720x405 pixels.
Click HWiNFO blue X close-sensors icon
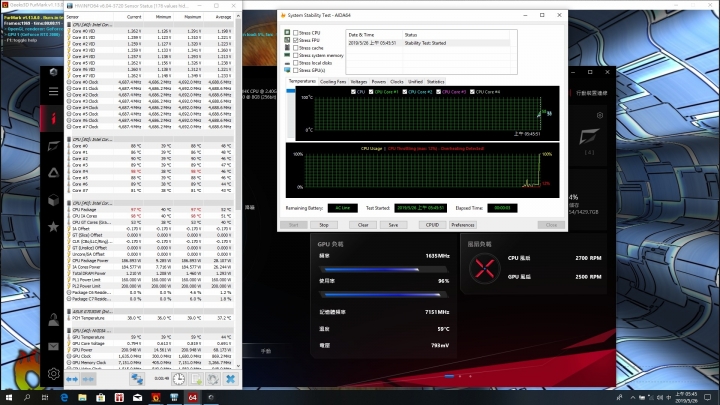click(231, 379)
